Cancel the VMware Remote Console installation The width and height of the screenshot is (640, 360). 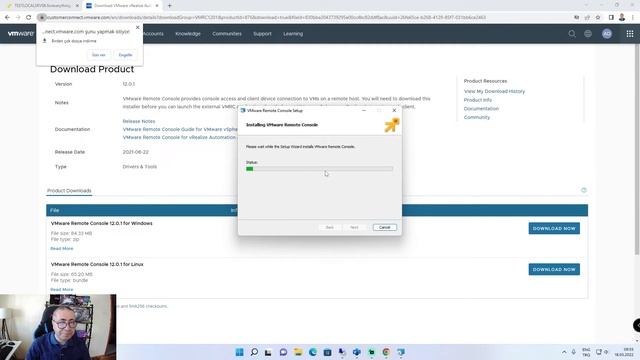pyautogui.click(x=384, y=227)
